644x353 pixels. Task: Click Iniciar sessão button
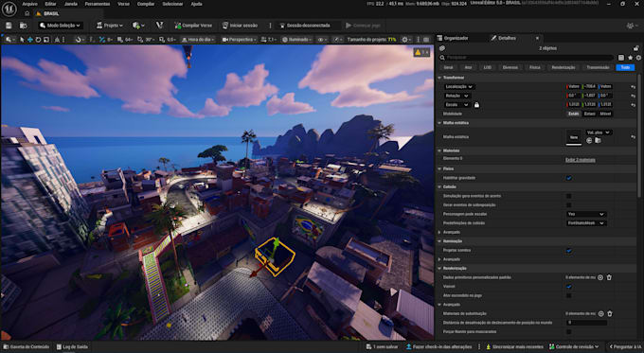pos(240,26)
